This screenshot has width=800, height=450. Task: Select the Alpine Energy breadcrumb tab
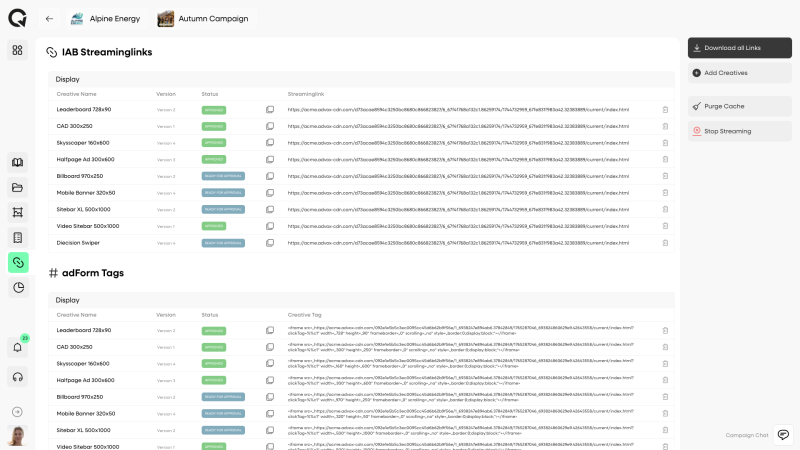[106, 19]
